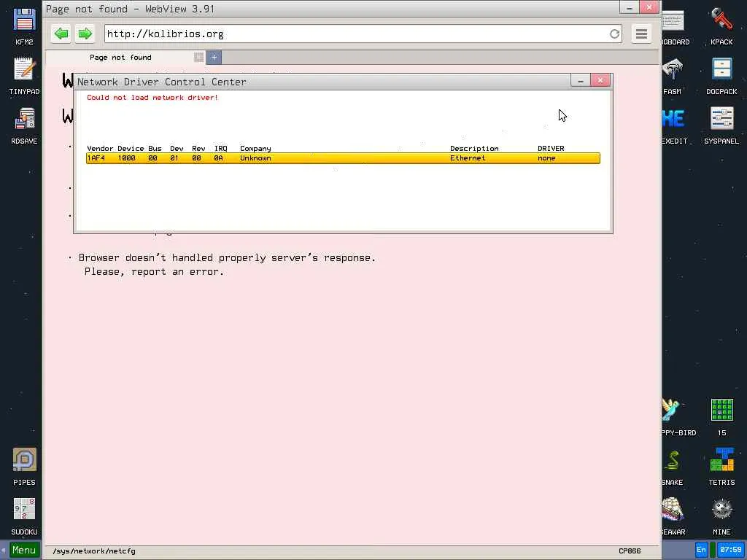Viewport: 747px width, 560px height.
Task: Click the 07:59 taskbar clock
Action: coord(730,550)
